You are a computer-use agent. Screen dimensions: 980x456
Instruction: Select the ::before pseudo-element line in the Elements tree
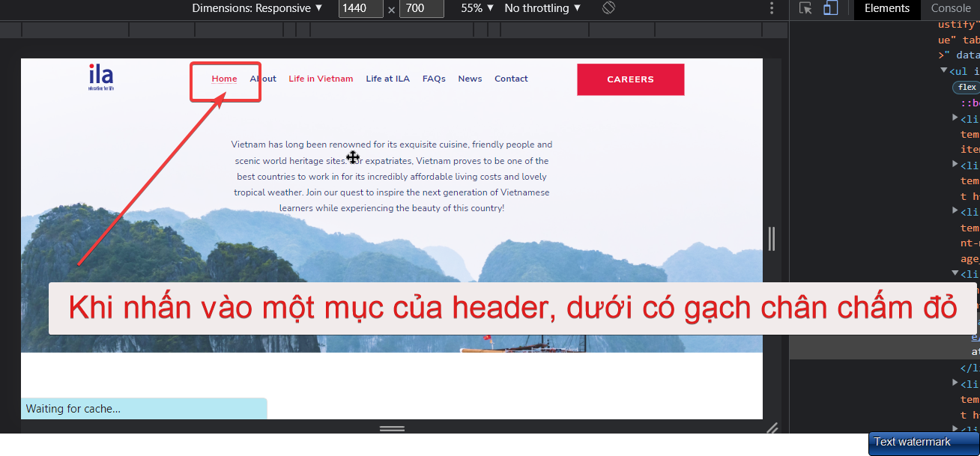pyautogui.click(x=970, y=103)
